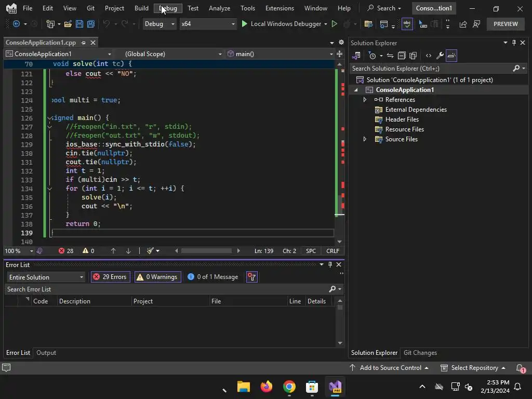Click the send feedback person icon

(x=476, y=24)
